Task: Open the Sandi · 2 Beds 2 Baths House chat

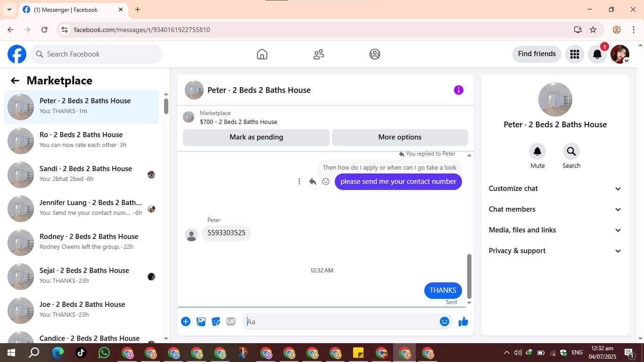Action: (82, 174)
